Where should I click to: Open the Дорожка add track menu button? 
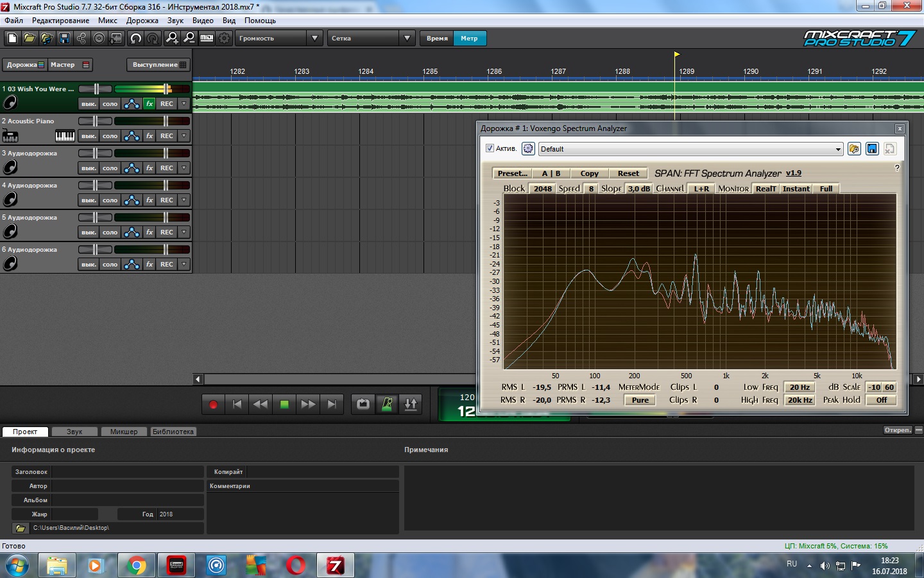[x=24, y=65]
